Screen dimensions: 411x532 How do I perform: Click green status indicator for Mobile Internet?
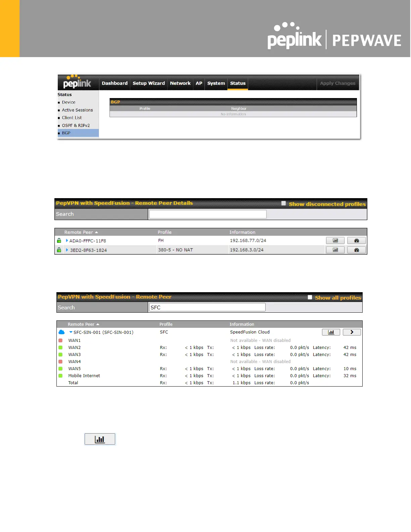tap(60, 376)
